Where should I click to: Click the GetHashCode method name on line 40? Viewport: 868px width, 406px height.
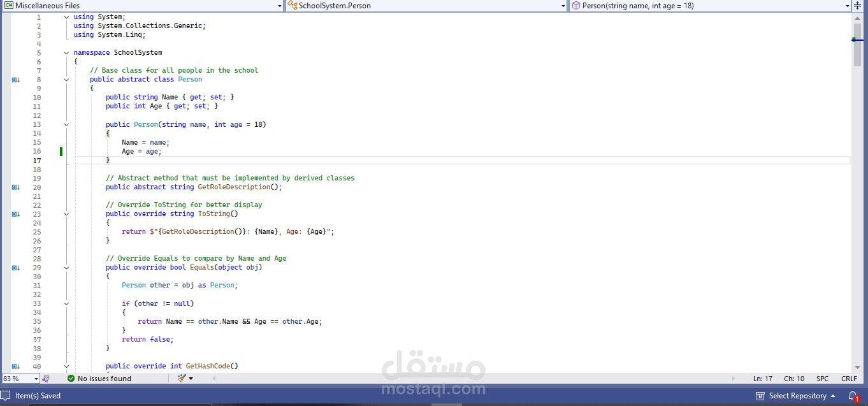pyautogui.click(x=208, y=366)
